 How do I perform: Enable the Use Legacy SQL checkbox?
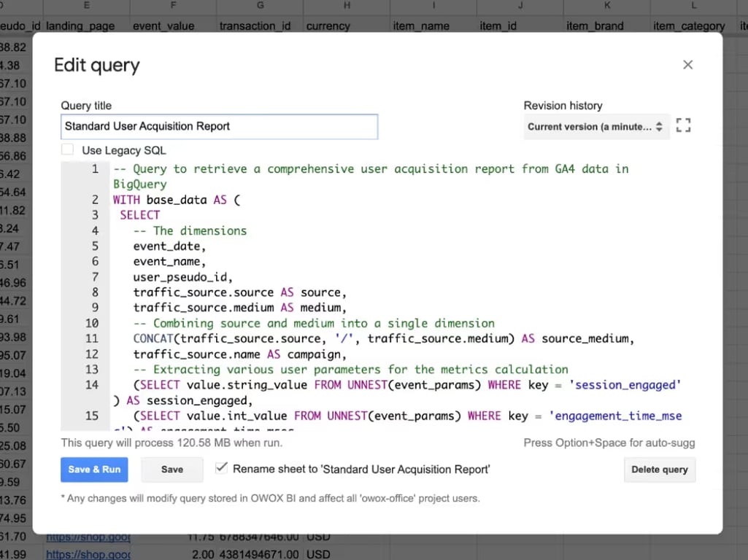point(68,149)
